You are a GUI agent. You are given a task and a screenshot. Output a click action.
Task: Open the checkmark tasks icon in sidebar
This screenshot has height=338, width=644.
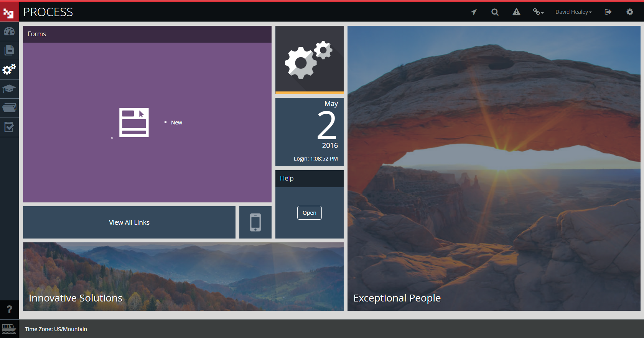click(x=9, y=127)
